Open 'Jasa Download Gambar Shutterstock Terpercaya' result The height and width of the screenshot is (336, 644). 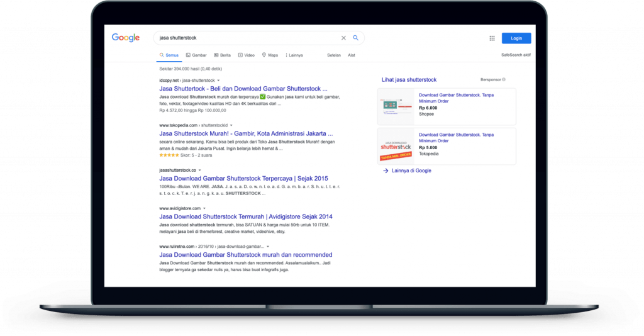tap(243, 178)
